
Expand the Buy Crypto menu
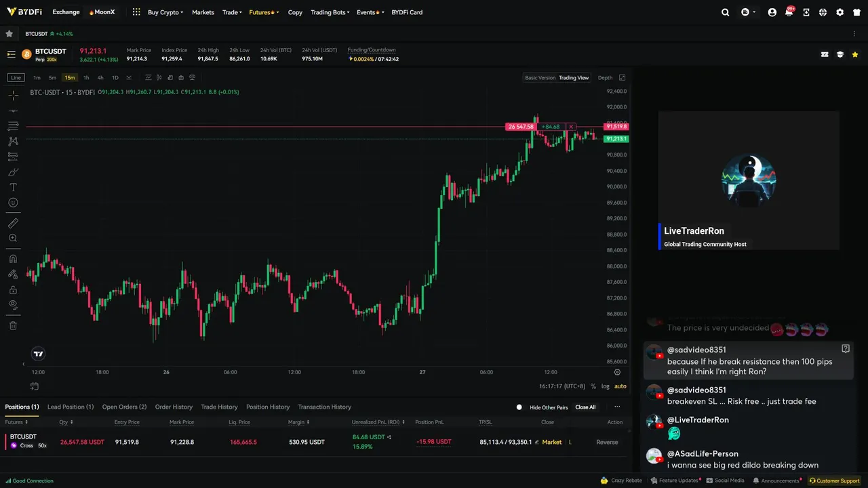165,12
